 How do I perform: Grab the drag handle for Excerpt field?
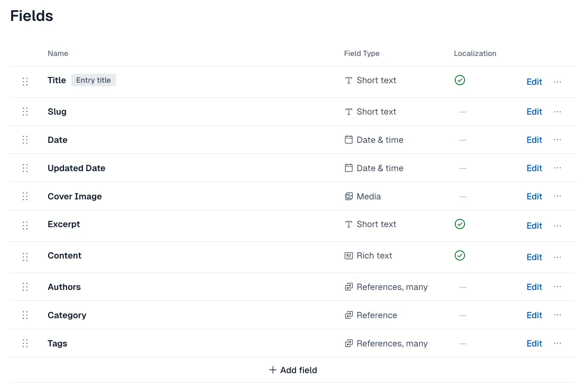pyautogui.click(x=25, y=226)
